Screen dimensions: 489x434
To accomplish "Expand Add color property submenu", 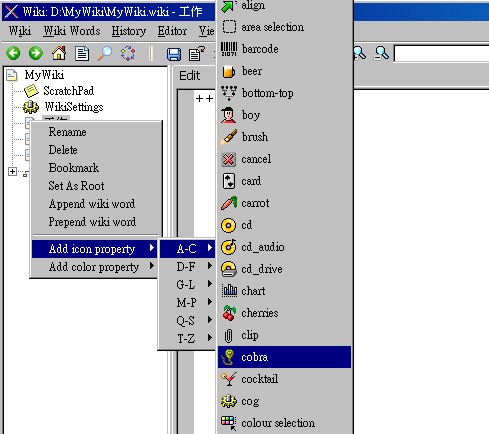I will pos(95,267).
